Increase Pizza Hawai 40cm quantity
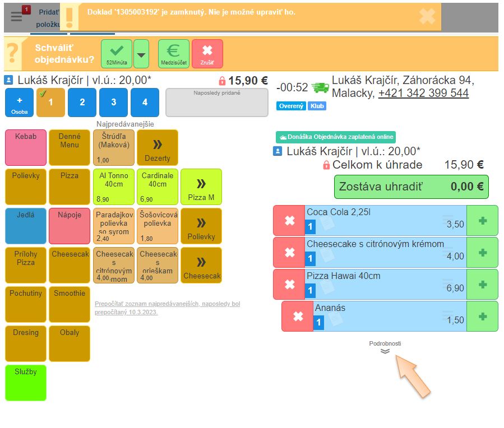 482,285
